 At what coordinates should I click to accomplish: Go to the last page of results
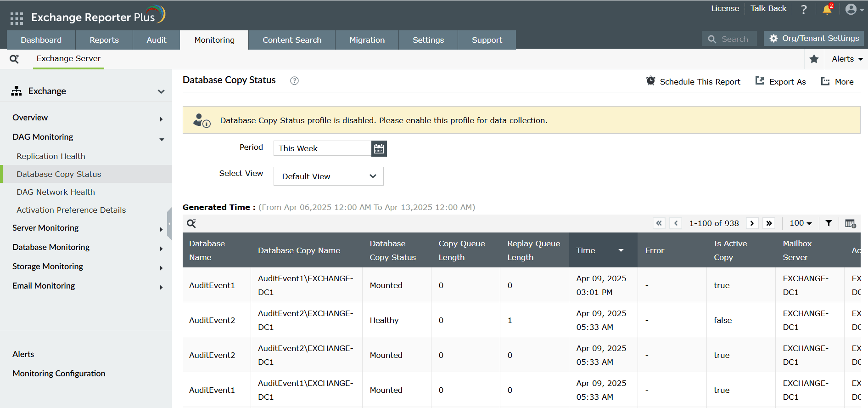click(x=769, y=223)
